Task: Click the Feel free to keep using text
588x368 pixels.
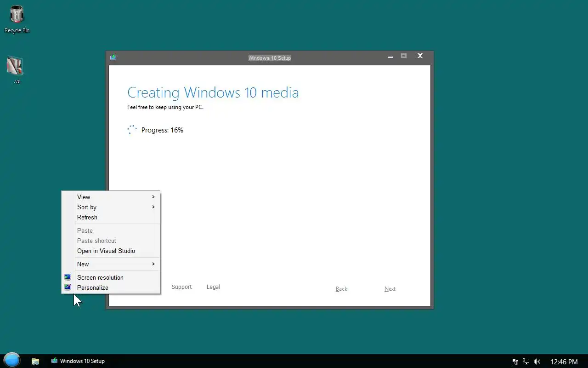Action: coord(165,107)
